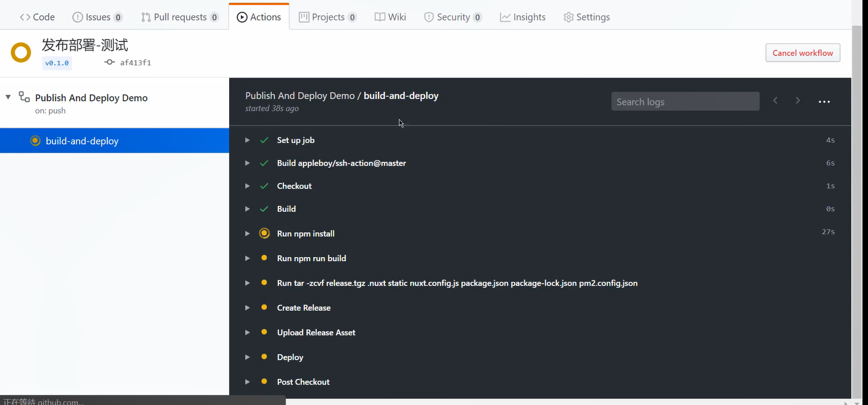The width and height of the screenshot is (868, 405).
Task: Click the 4s duration of Set up job
Action: pyautogui.click(x=830, y=140)
